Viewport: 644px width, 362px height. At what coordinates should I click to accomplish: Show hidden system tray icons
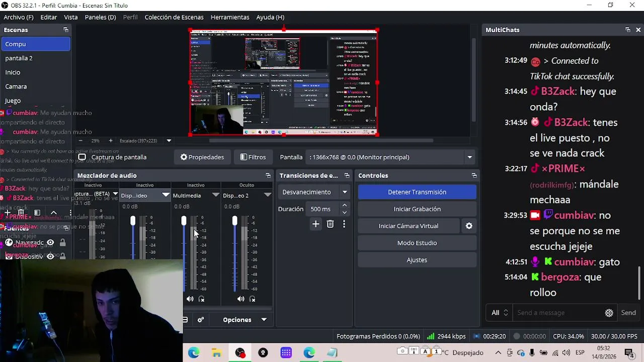click(x=498, y=353)
